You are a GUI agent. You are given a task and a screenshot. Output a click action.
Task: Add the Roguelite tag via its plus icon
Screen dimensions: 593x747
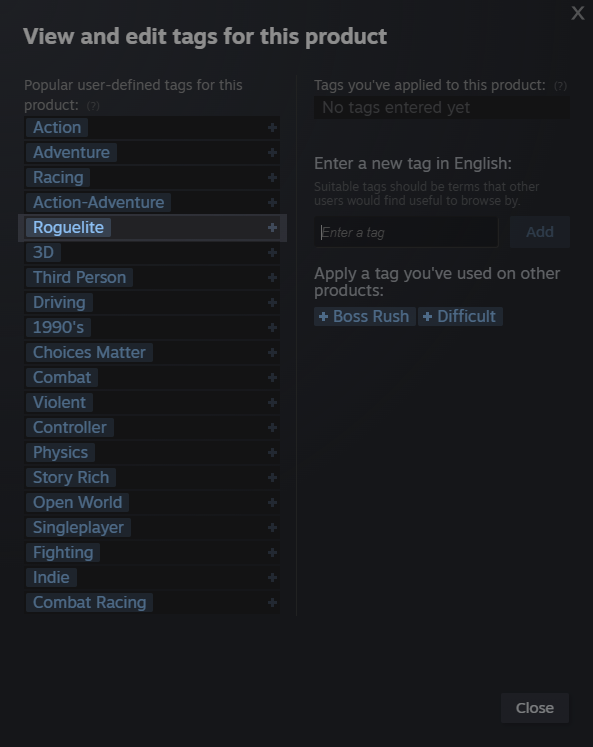click(x=272, y=228)
